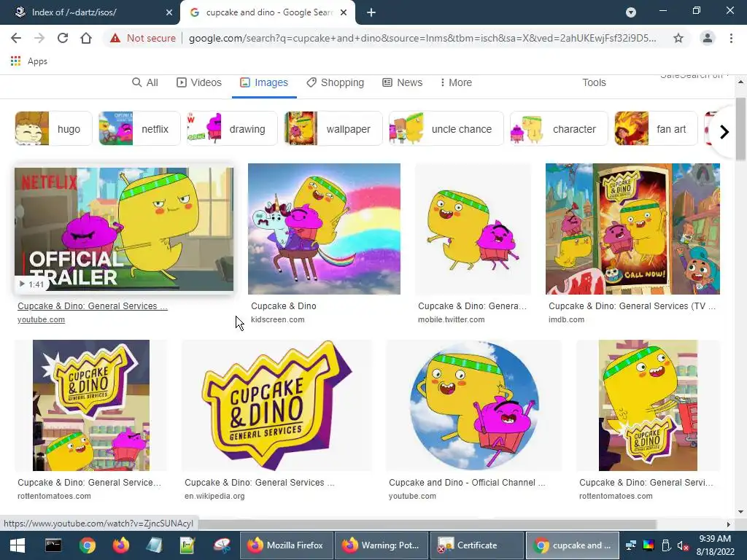
Task: Reload the current page
Action: pyautogui.click(x=63, y=38)
